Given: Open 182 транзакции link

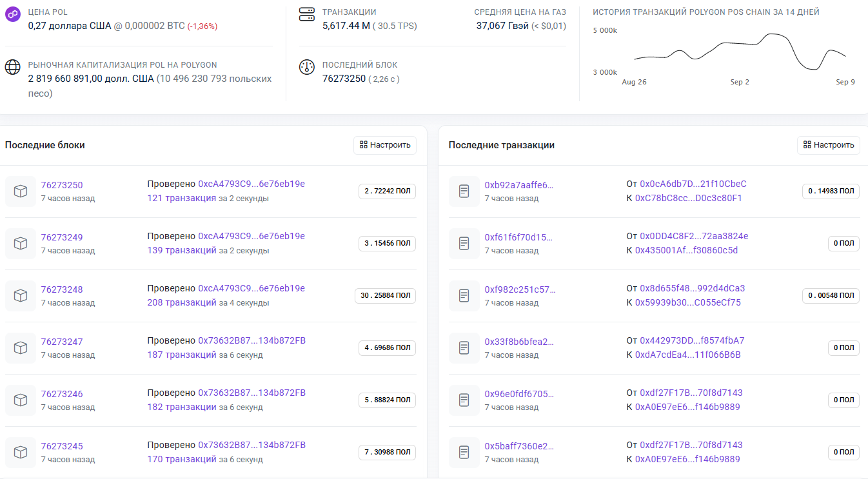Looking at the screenshot, I should 182,407.
